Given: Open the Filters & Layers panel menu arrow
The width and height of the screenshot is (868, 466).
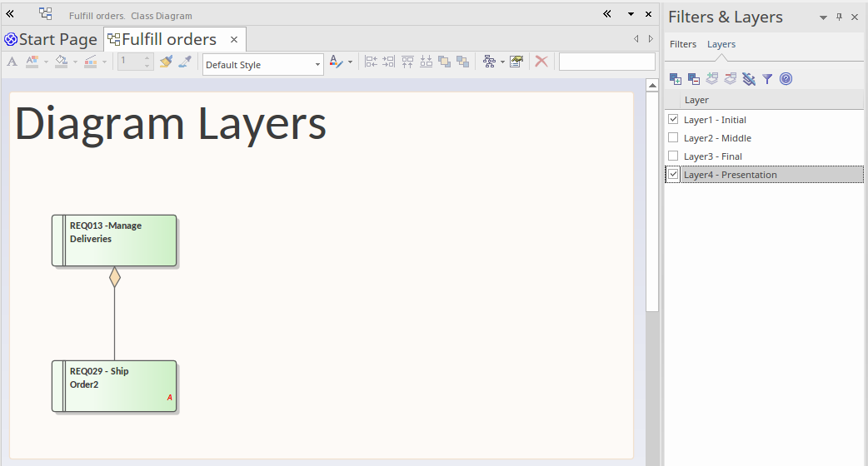Looking at the screenshot, I should point(823,17).
